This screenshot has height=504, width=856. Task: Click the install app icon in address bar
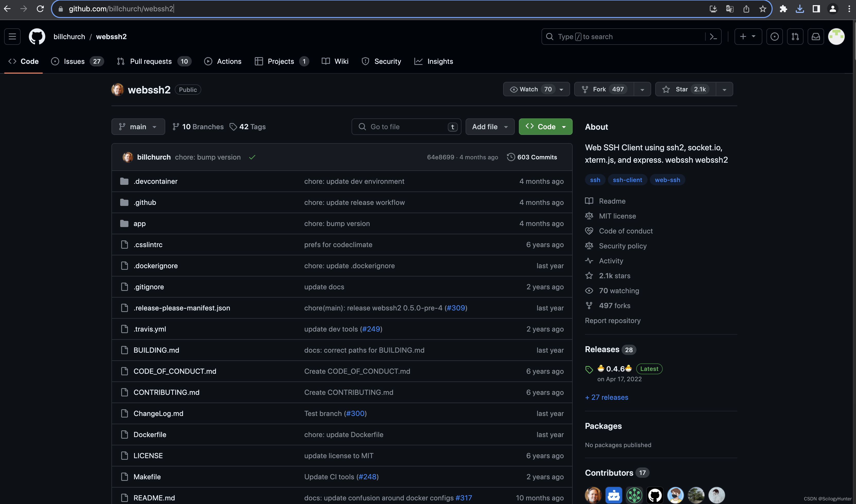click(x=713, y=9)
